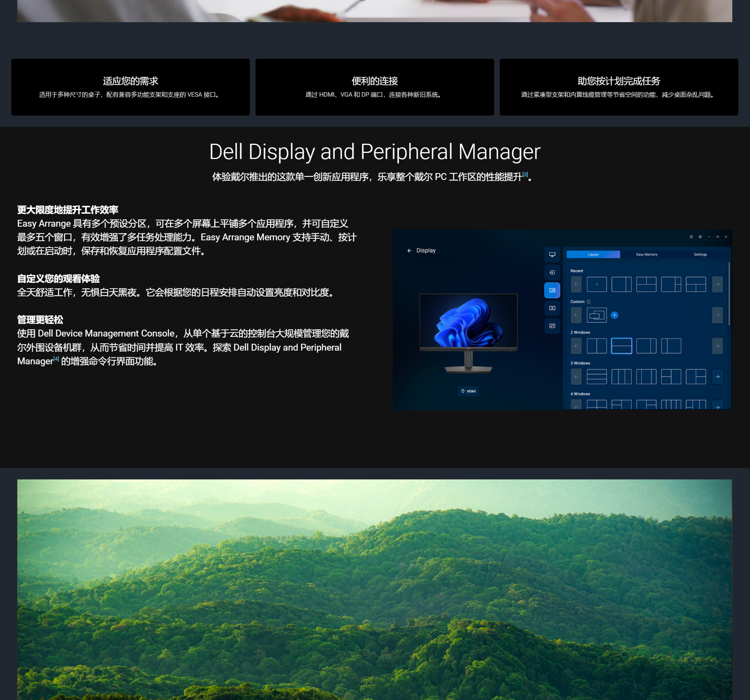The width and height of the screenshot is (750, 700).
Task: Select 3 Windows layout with right column split
Action: (x=696, y=377)
